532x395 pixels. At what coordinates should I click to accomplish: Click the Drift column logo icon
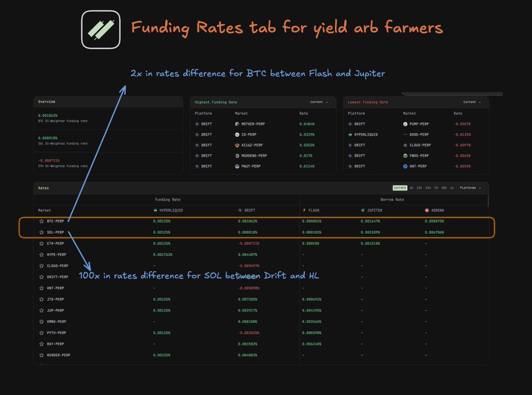[240, 210]
